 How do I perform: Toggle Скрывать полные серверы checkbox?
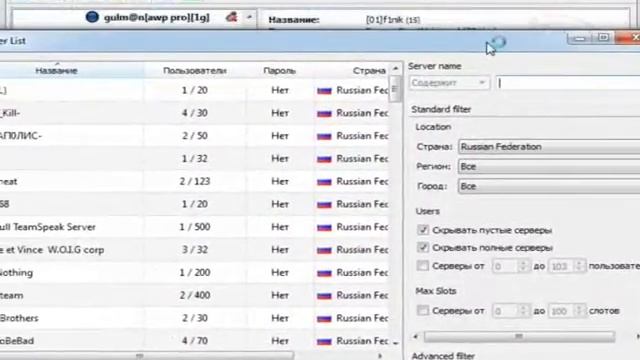coord(423,247)
